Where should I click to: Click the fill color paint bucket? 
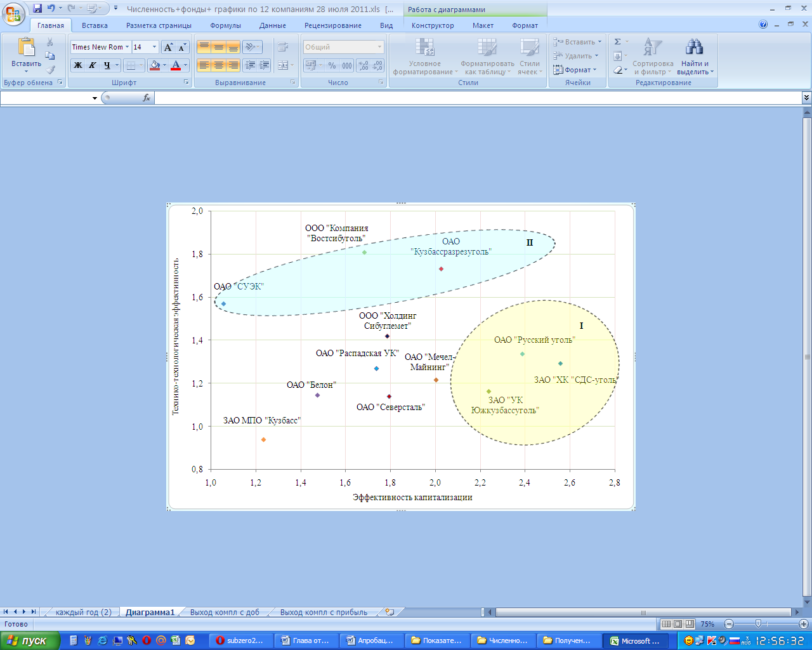[155, 65]
